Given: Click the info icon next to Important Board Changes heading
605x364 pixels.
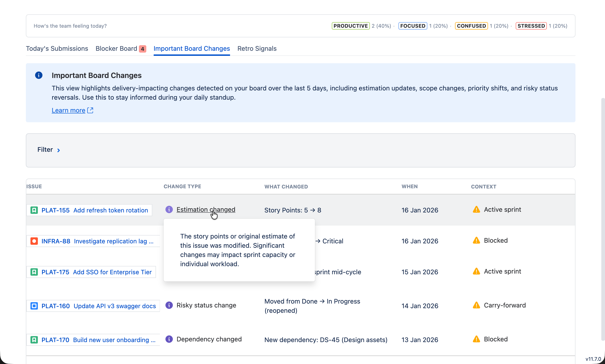Looking at the screenshot, I should click(x=39, y=75).
